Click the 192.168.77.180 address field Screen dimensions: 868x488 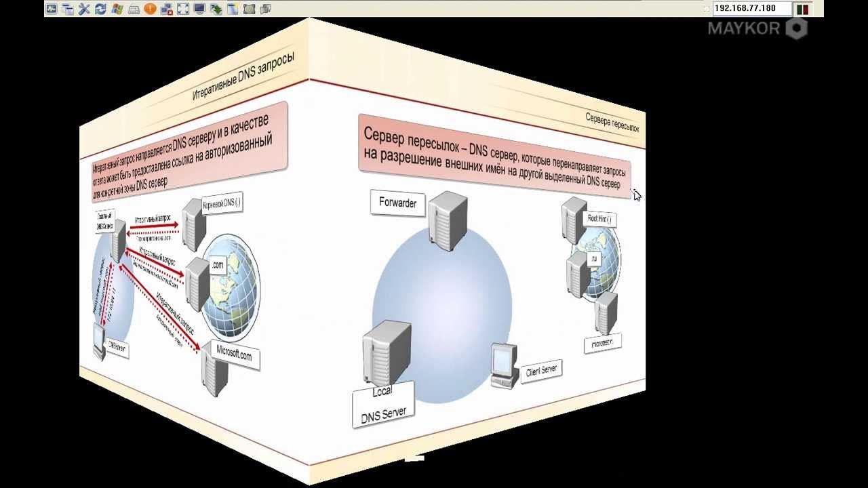[x=752, y=9]
